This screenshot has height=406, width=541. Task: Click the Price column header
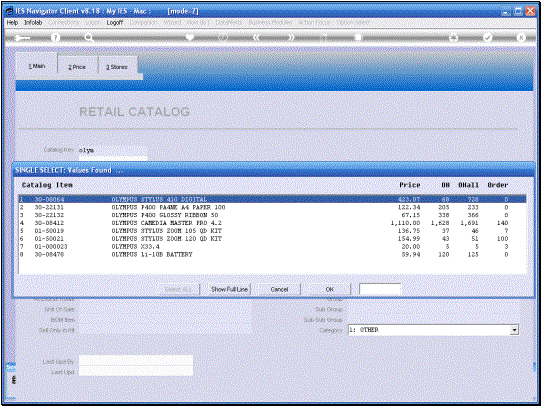point(410,185)
